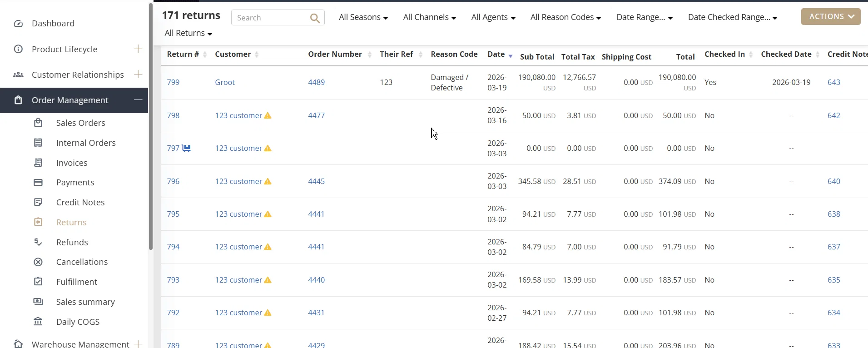Sort by Date column header
868x348 pixels.
click(x=500, y=55)
